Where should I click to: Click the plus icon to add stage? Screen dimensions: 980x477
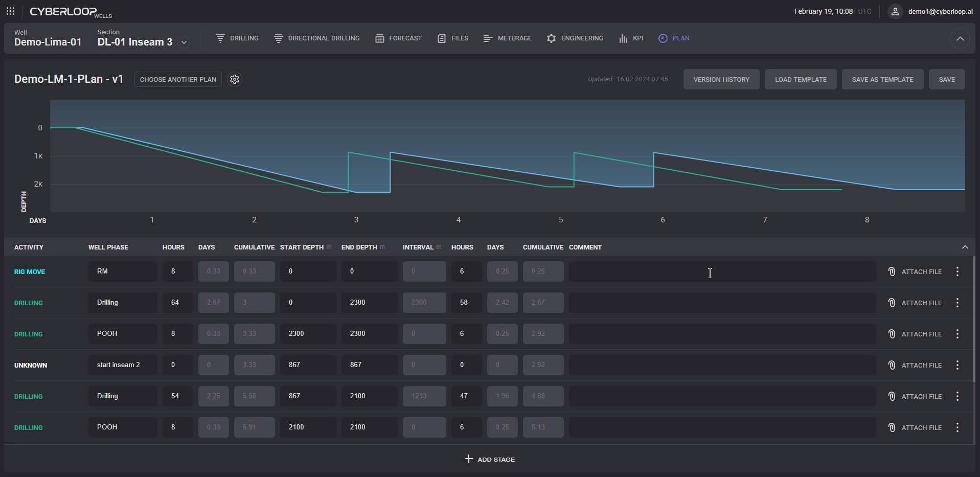pos(468,459)
